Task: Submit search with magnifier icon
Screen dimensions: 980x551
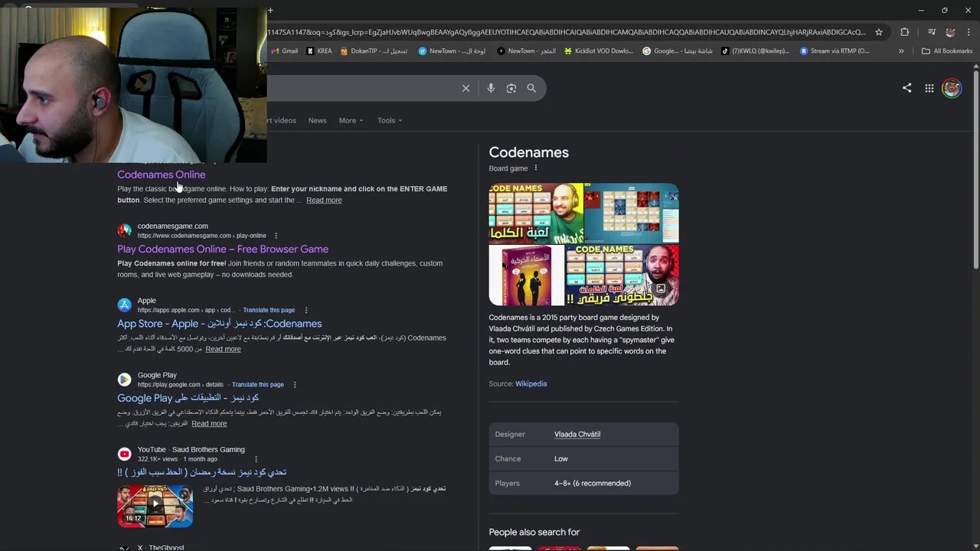Action: tap(531, 88)
